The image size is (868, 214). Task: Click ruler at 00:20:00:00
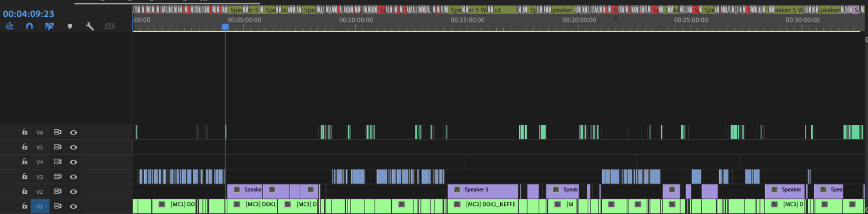[579, 20]
